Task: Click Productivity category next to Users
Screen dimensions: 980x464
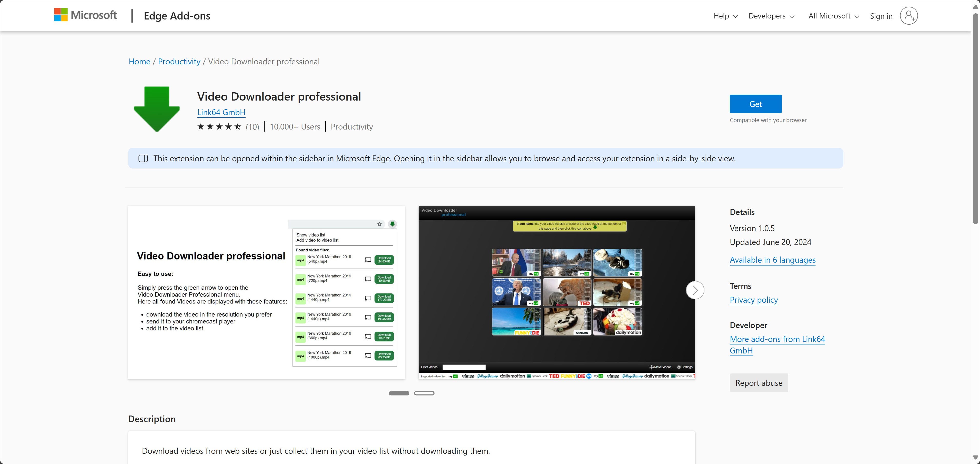Action: (x=351, y=127)
